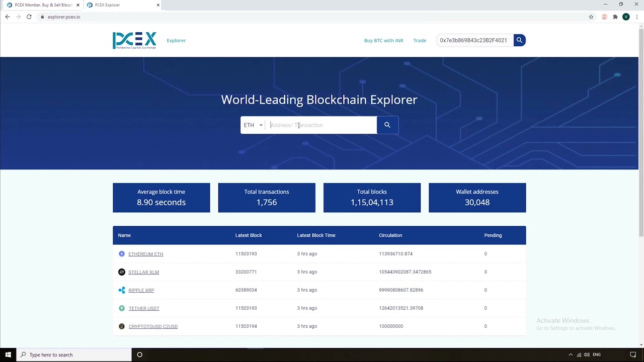Focus the Address/Transaction search field
This screenshot has height=362, width=644.
tap(321, 125)
